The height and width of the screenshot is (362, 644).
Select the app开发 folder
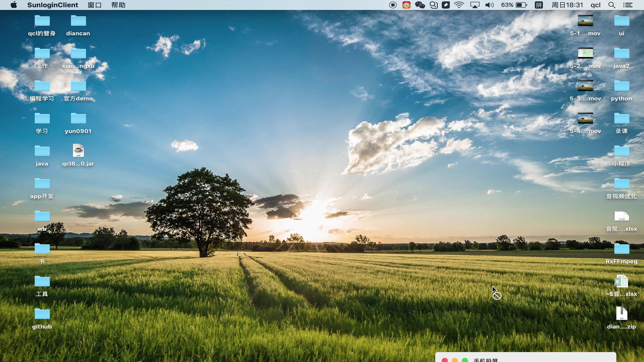42,188
